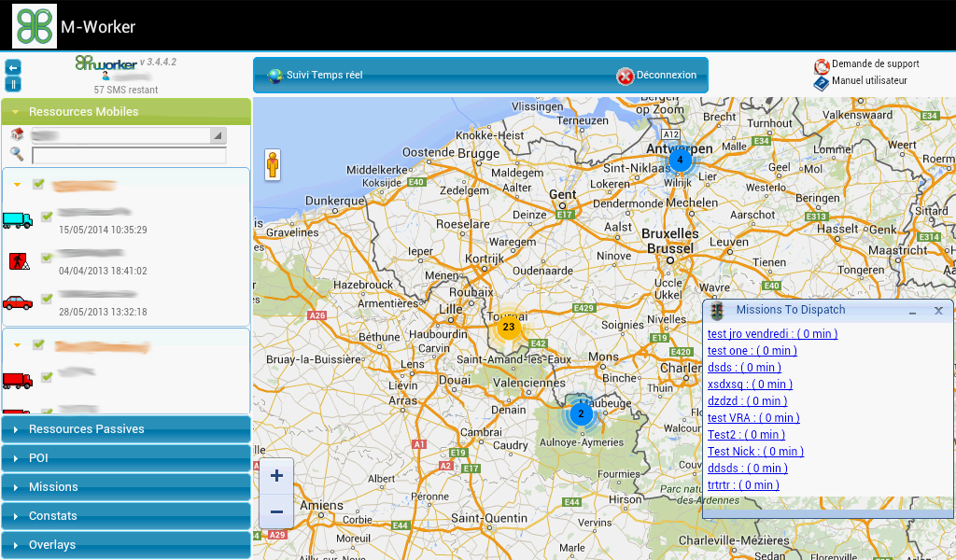Open mission ddsds
The image size is (956, 560).
click(748, 468)
